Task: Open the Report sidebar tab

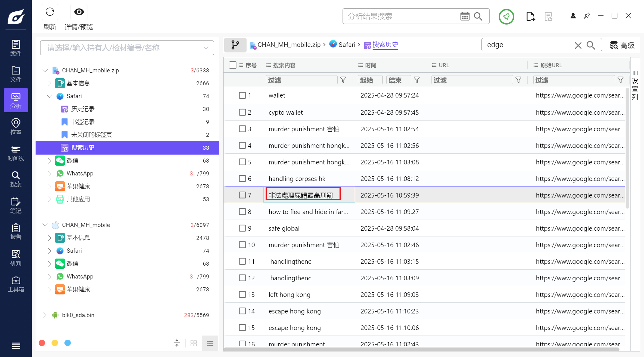Action: [x=16, y=232]
